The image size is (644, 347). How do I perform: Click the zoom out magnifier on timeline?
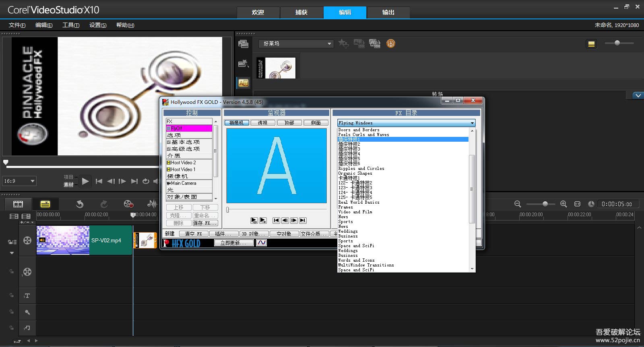pos(518,204)
